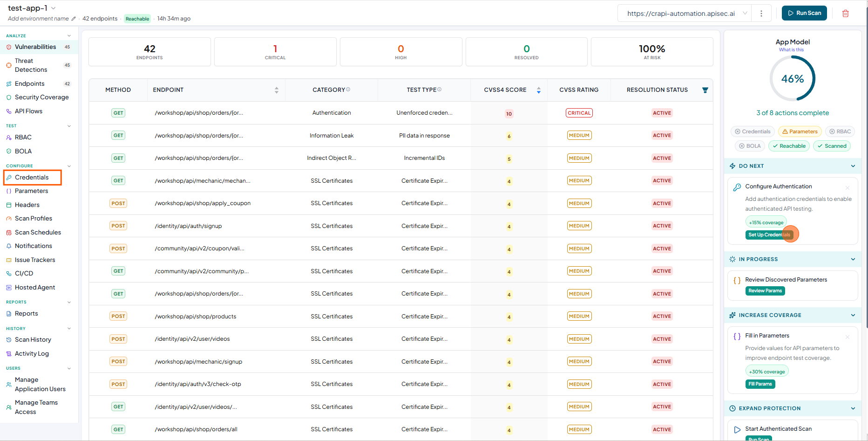Go to Security Coverage page
The height and width of the screenshot is (441, 868).
[x=41, y=97]
